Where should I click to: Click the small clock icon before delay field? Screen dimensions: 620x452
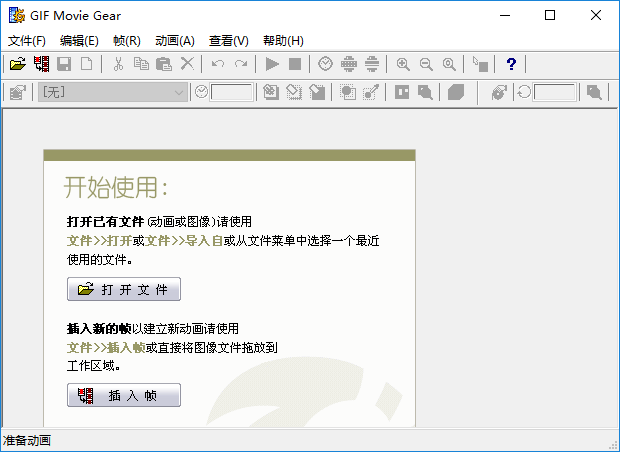[x=201, y=92]
